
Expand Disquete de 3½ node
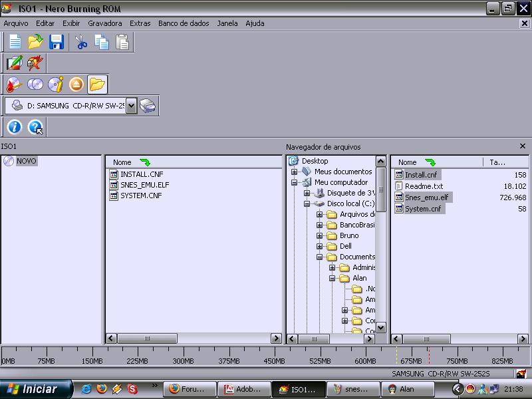(307, 193)
